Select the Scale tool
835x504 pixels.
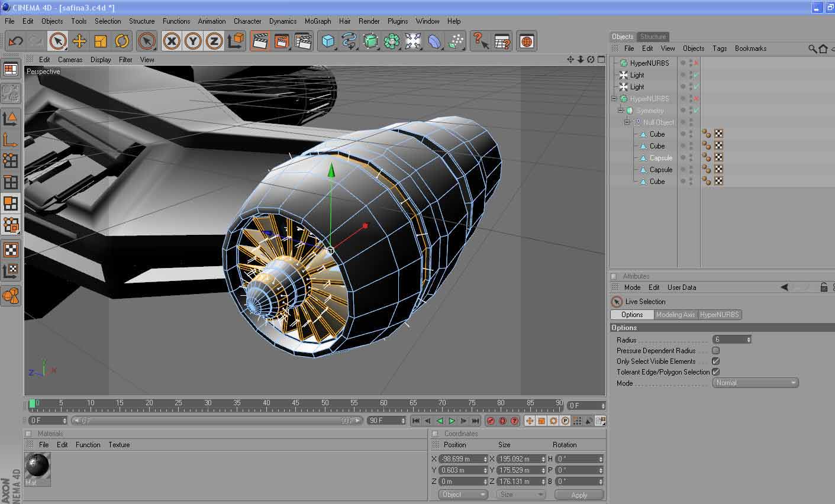click(x=101, y=41)
